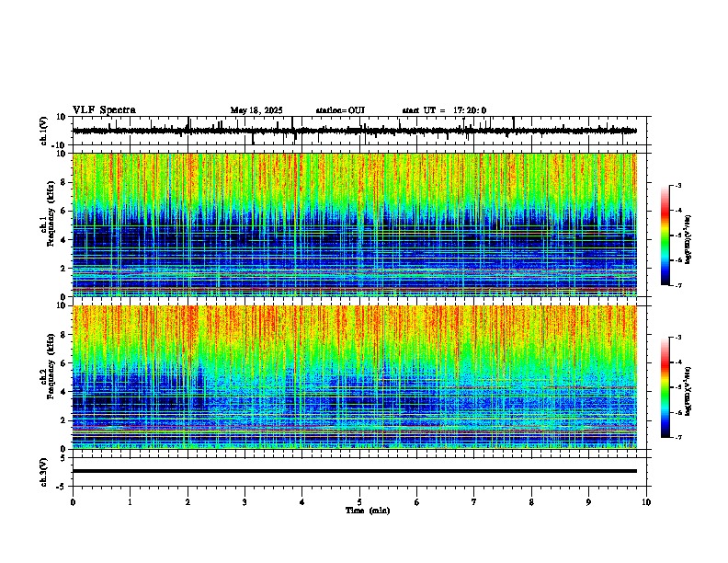Click the "Time (min)" x-axis label
The image size is (728, 563).
pyautogui.click(x=368, y=511)
